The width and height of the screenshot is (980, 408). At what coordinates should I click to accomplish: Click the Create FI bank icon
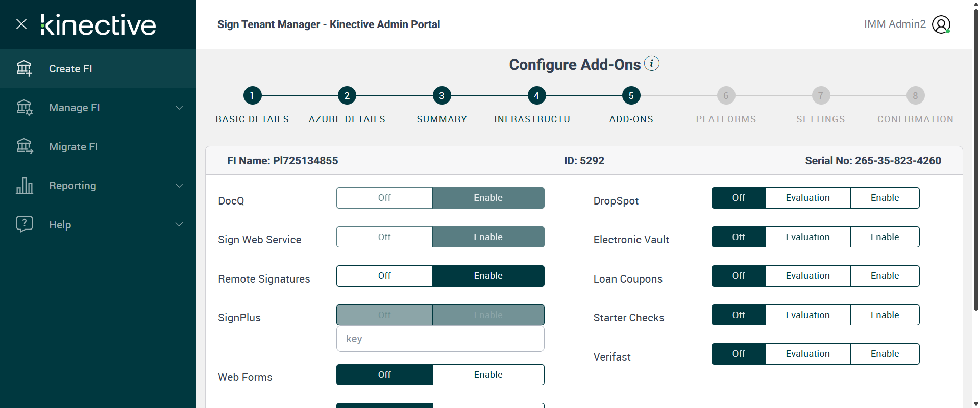[x=24, y=68]
